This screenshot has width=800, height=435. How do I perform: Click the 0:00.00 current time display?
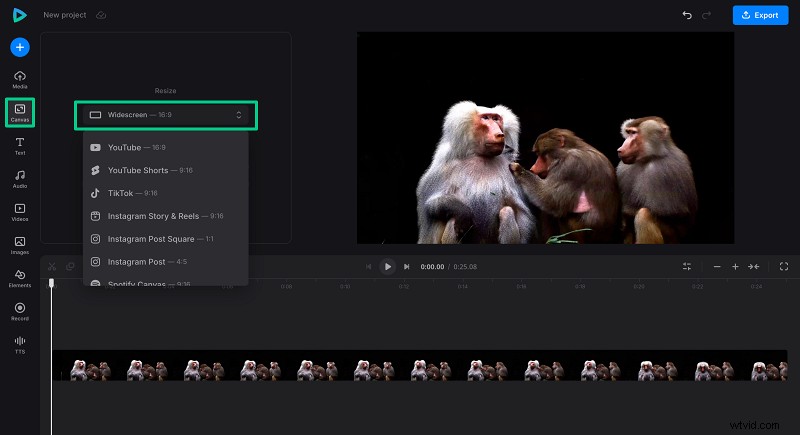[432, 267]
